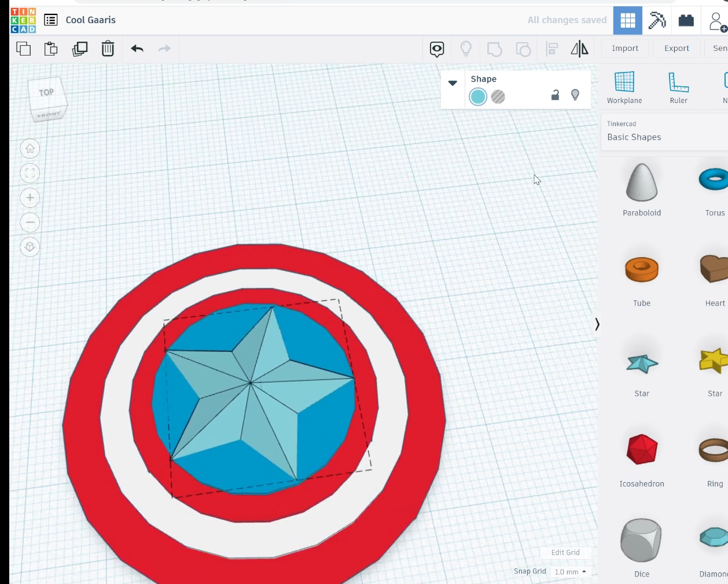The image size is (728, 584).
Task: Toggle orthographic perspective view cube icon
Action: [30, 247]
